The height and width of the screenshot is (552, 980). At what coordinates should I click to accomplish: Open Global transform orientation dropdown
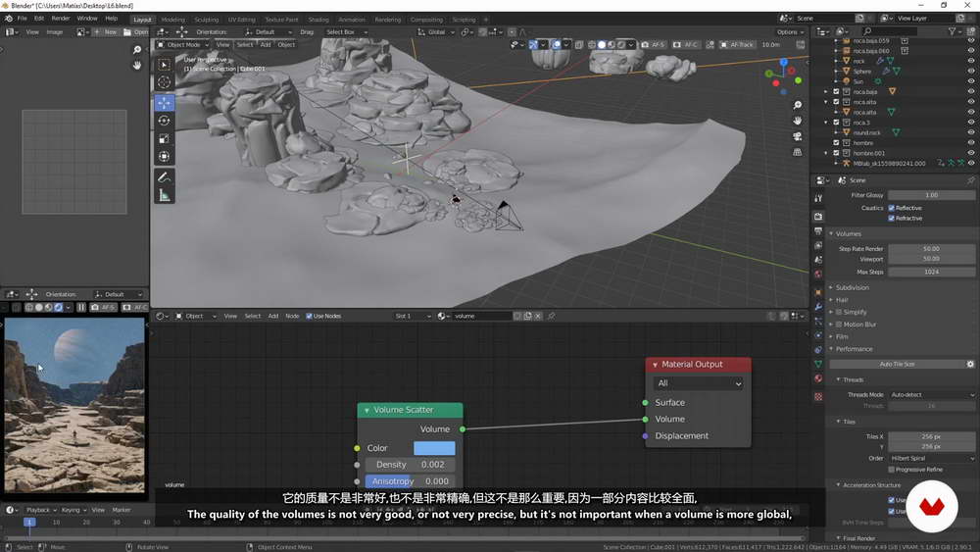[x=435, y=32]
